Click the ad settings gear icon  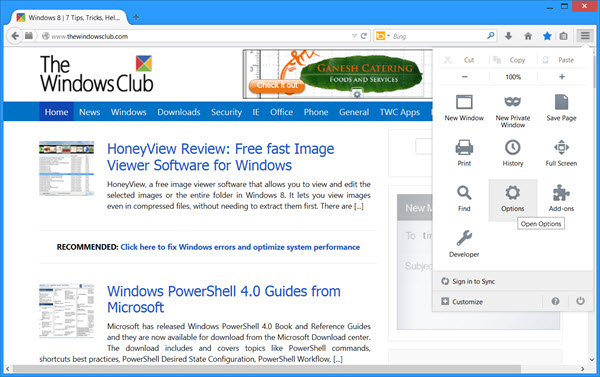pyautogui.click(x=357, y=93)
